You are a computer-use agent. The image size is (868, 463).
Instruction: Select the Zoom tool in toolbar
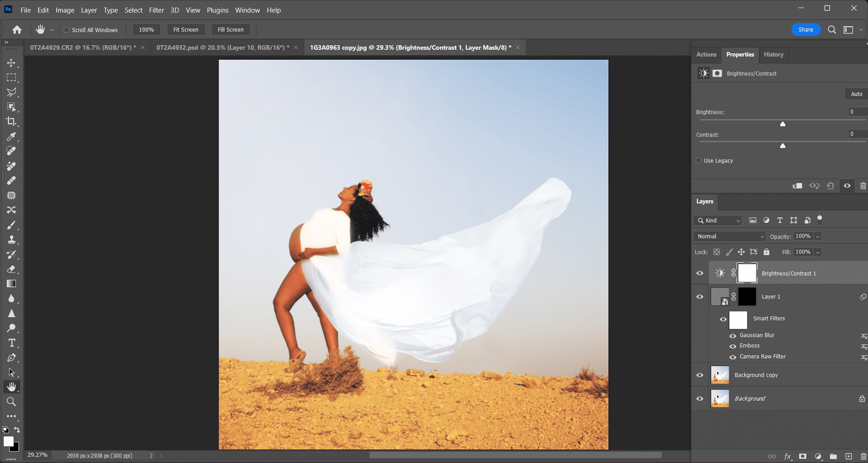click(x=11, y=402)
